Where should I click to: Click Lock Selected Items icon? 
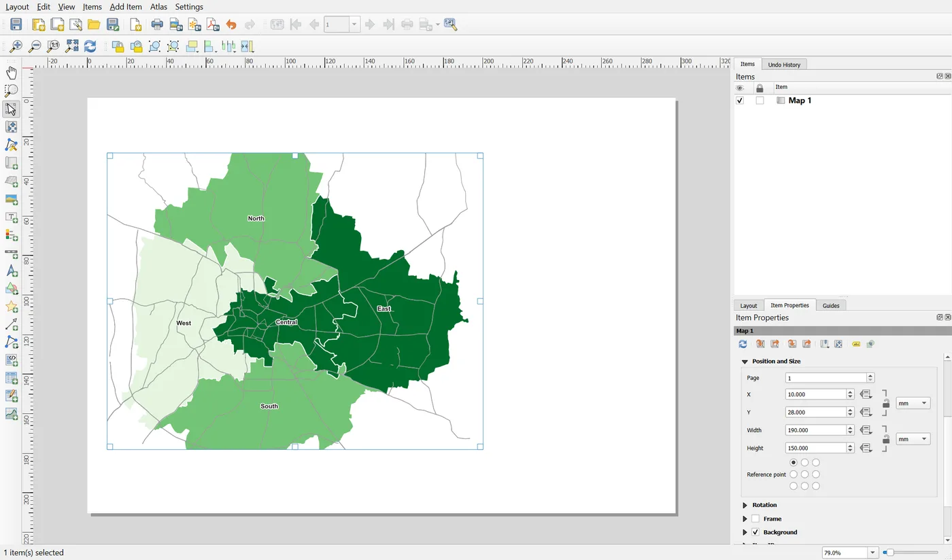pos(118,46)
